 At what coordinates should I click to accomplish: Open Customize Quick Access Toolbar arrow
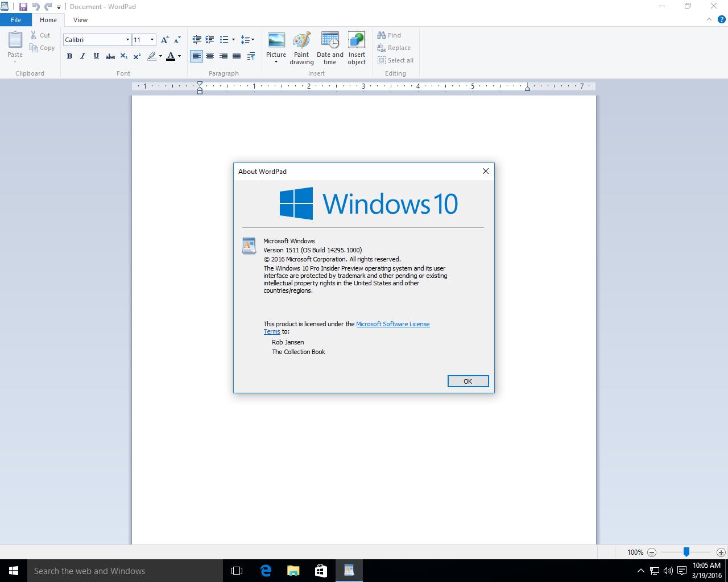point(59,7)
